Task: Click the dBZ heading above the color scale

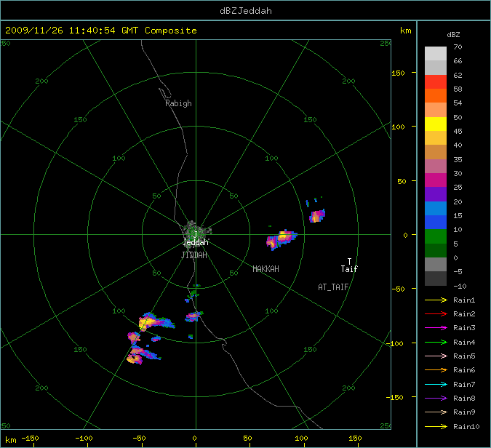Action: pos(453,35)
